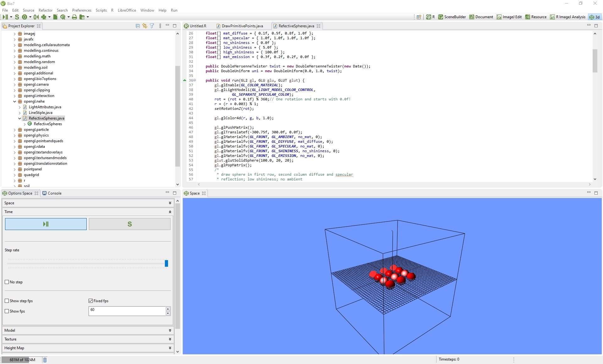Viewport: 603px width, 364px height.
Task: Click the fps value input field showing 60
Action: tap(127, 311)
